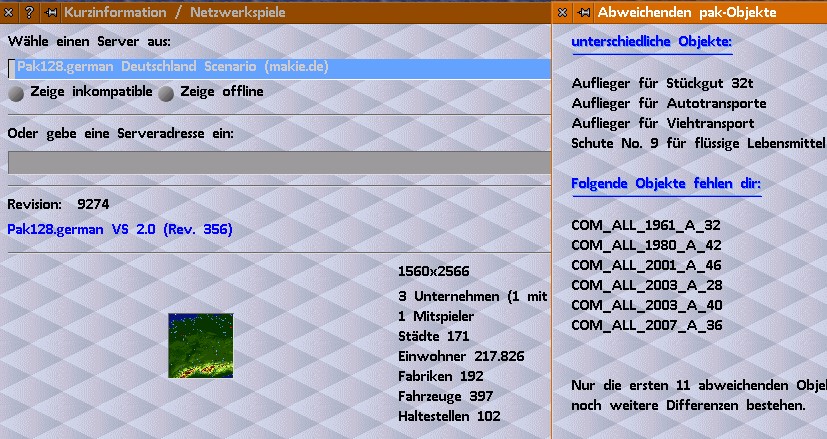827x439 pixels.
Task: Click the help question mark icon
Action: pos(29,13)
